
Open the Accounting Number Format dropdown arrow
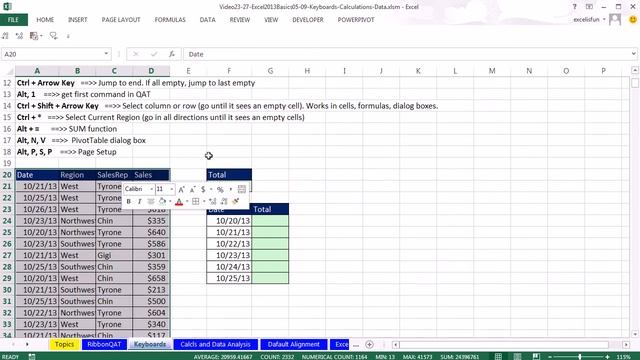[211, 189]
